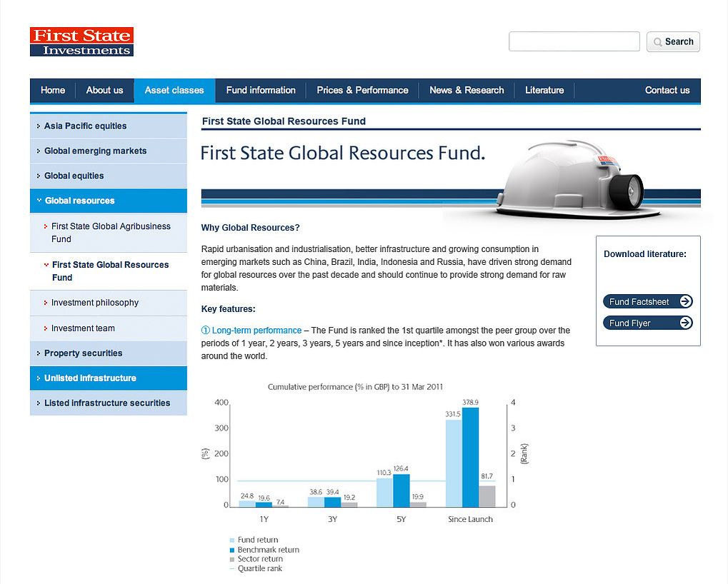Viewport: 728px width, 584px height.
Task: Expand Unlisted infrastructure arrow
Action: [x=39, y=378]
